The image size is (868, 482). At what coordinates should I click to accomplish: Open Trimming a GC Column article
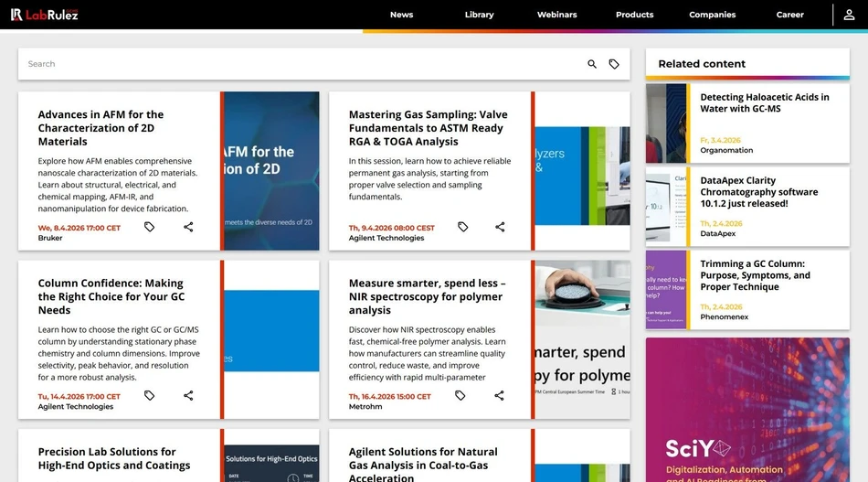[x=755, y=275]
